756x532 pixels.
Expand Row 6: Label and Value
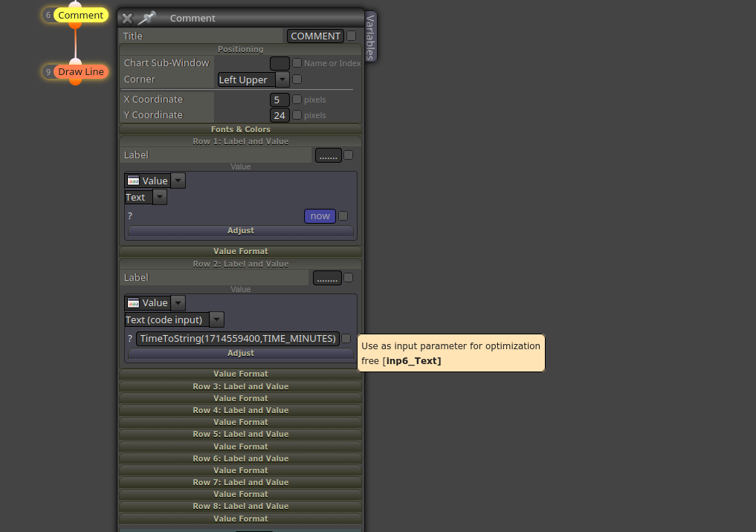click(x=241, y=458)
